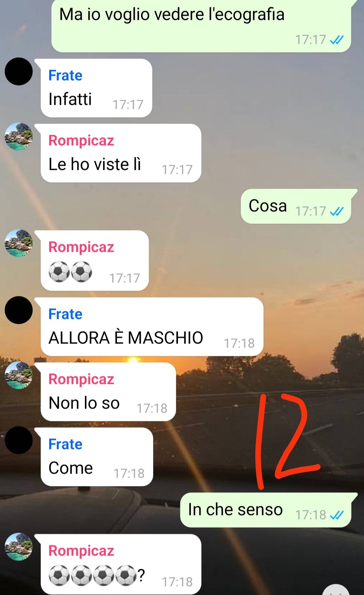This screenshot has height=595, width=364.
Task: Tap the scroll-to-bottom arrow button
Action: point(336,590)
